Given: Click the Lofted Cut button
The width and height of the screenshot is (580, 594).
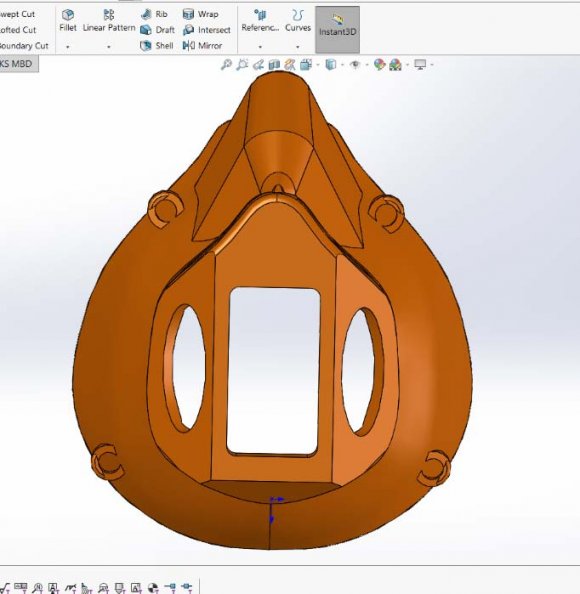Looking at the screenshot, I should point(18,30).
